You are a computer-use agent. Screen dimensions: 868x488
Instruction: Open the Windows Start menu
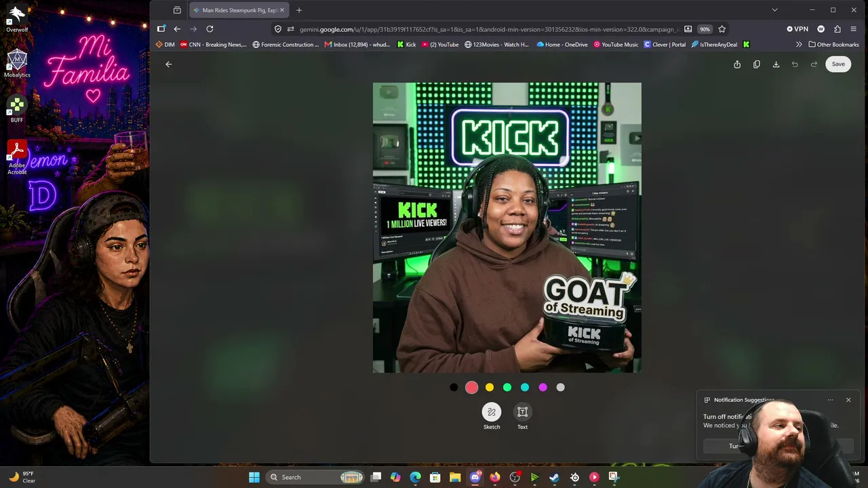point(254,477)
